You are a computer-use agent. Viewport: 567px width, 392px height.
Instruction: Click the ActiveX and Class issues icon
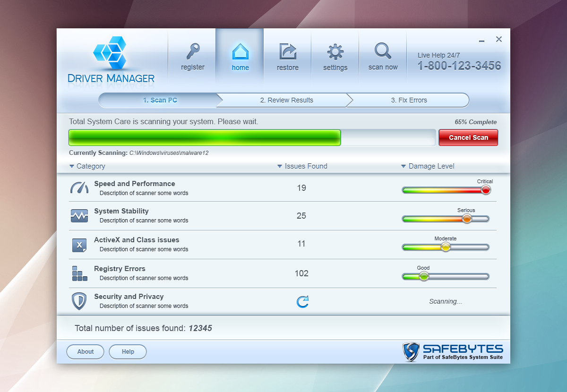(79, 245)
